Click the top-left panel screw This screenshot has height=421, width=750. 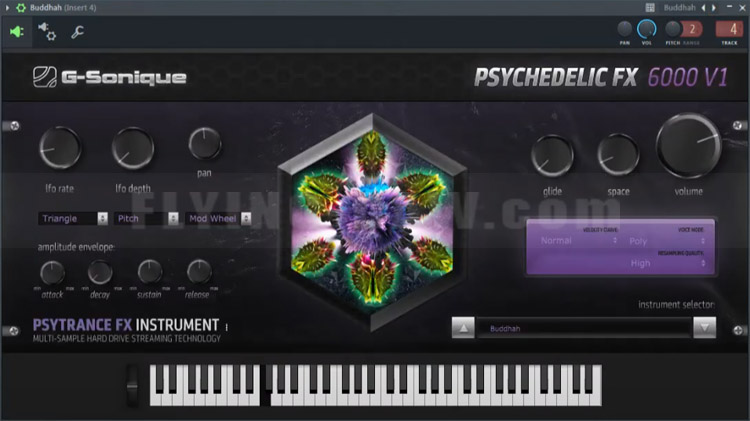pyautogui.click(x=14, y=126)
